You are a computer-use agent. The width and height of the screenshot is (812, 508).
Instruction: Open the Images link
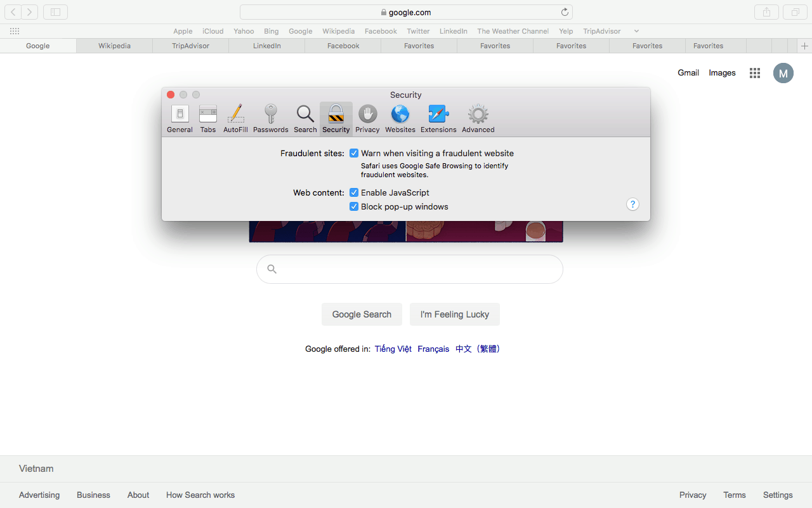722,73
